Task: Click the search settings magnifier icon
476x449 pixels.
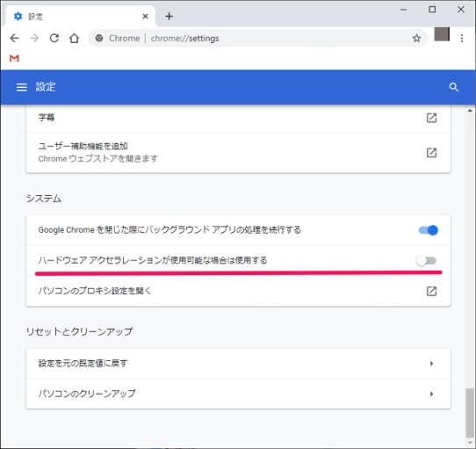Action: pyautogui.click(x=453, y=87)
